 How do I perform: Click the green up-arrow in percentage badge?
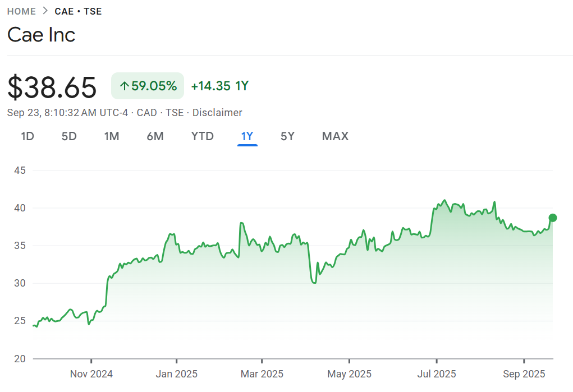click(x=125, y=86)
